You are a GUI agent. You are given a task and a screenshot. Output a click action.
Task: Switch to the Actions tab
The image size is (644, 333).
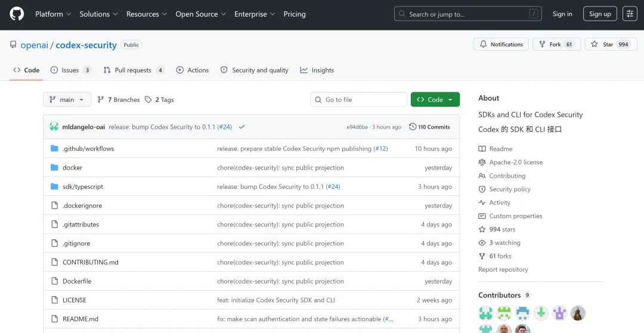[x=193, y=70]
